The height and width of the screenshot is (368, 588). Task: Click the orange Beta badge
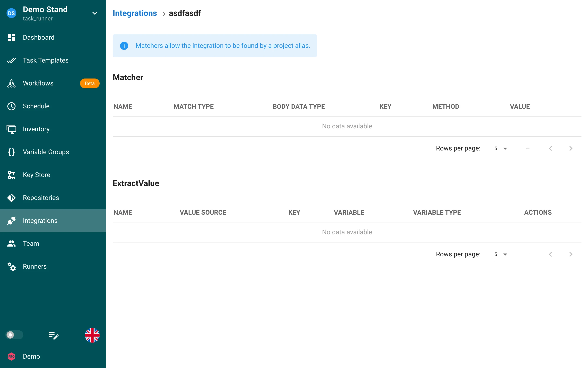(x=90, y=83)
